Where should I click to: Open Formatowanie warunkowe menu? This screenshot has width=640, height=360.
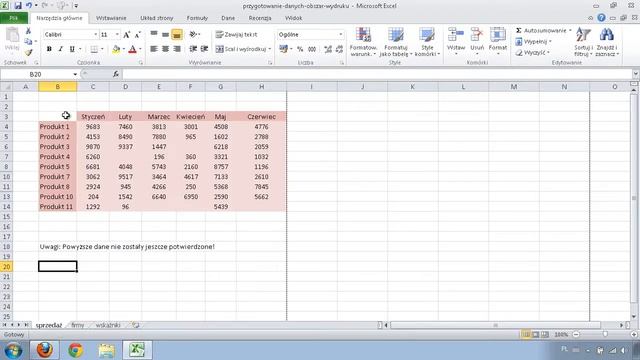tap(363, 42)
